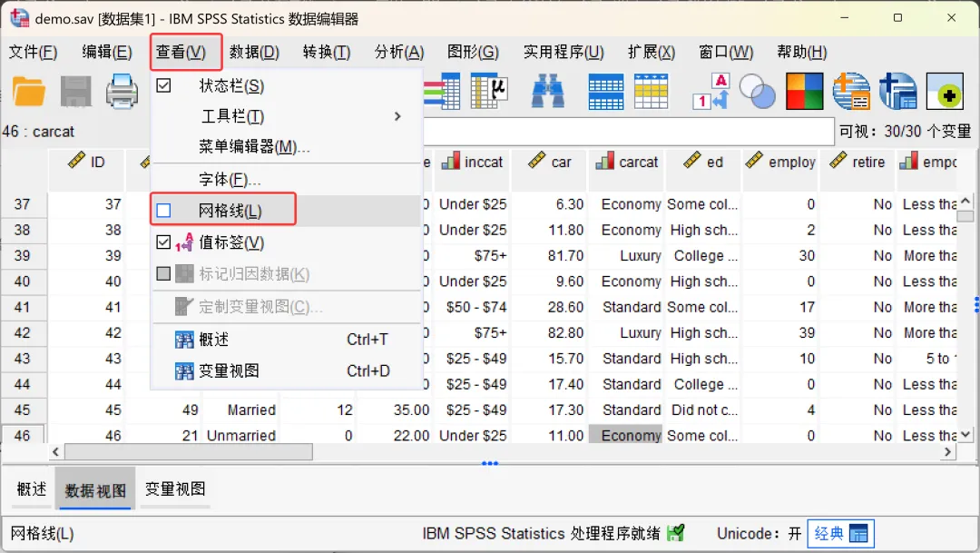Select the highlighted Economy cell in row 46

625,435
